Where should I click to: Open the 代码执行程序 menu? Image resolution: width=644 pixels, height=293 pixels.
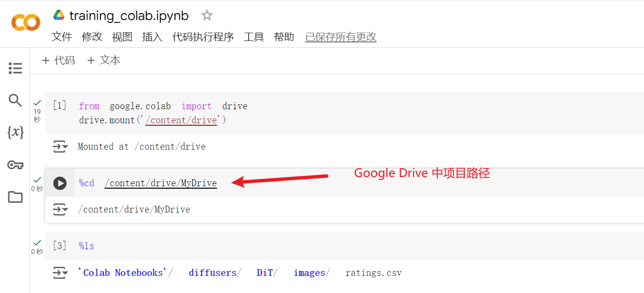203,37
